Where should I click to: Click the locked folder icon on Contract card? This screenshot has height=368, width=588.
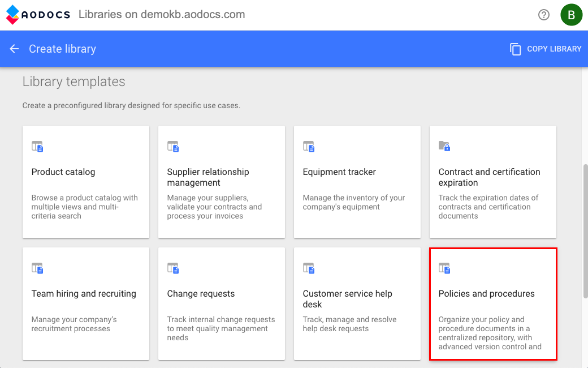[x=444, y=147]
